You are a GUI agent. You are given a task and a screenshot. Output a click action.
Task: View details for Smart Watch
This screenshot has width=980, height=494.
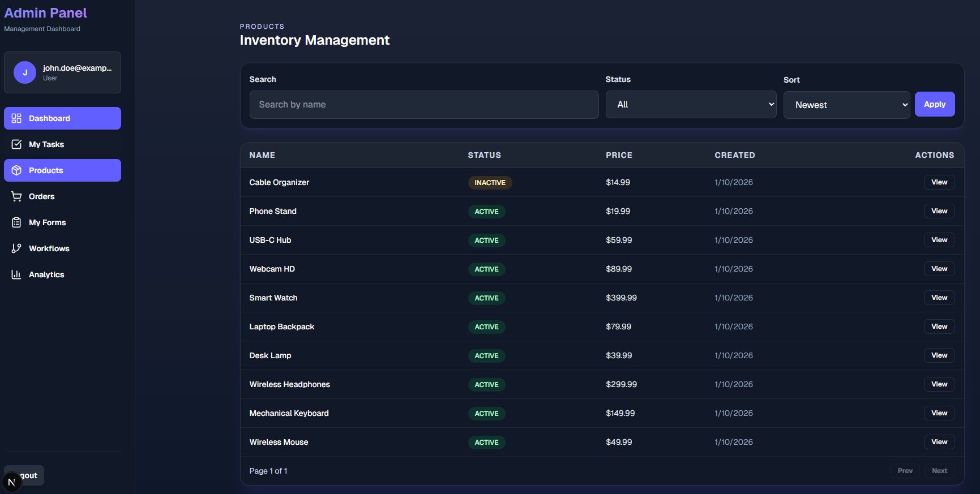939,298
